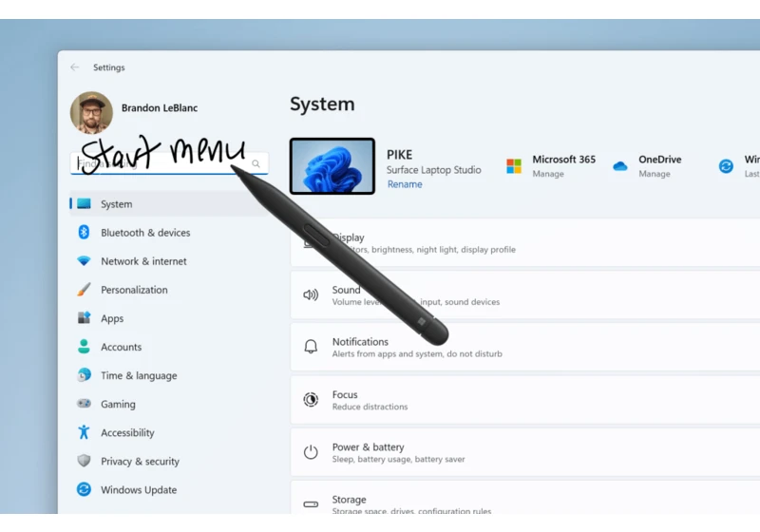Open Bluetooth & devices page
760x532 pixels.
145,233
